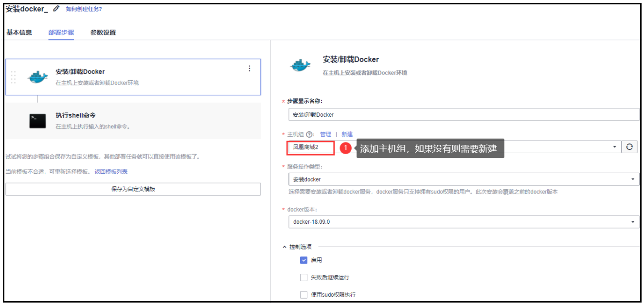Switch to 基本信息 tab
The width and height of the screenshot is (644, 304).
click(x=19, y=33)
